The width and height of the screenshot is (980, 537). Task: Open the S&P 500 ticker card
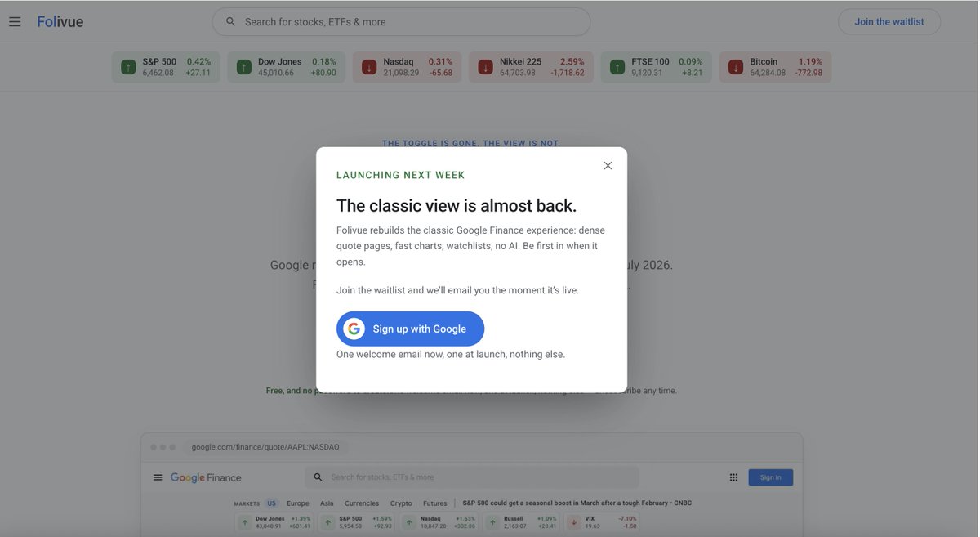166,67
